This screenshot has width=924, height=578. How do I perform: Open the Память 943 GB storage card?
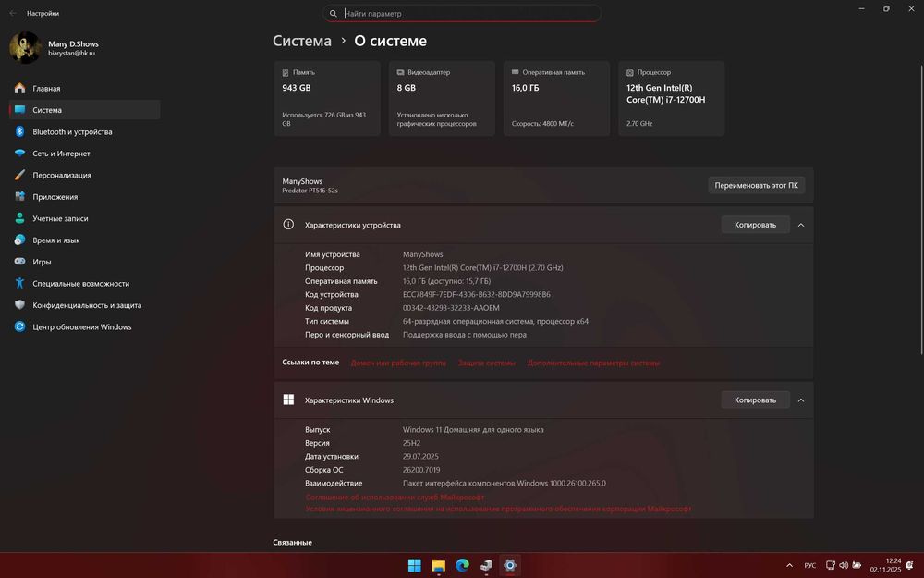[327, 99]
